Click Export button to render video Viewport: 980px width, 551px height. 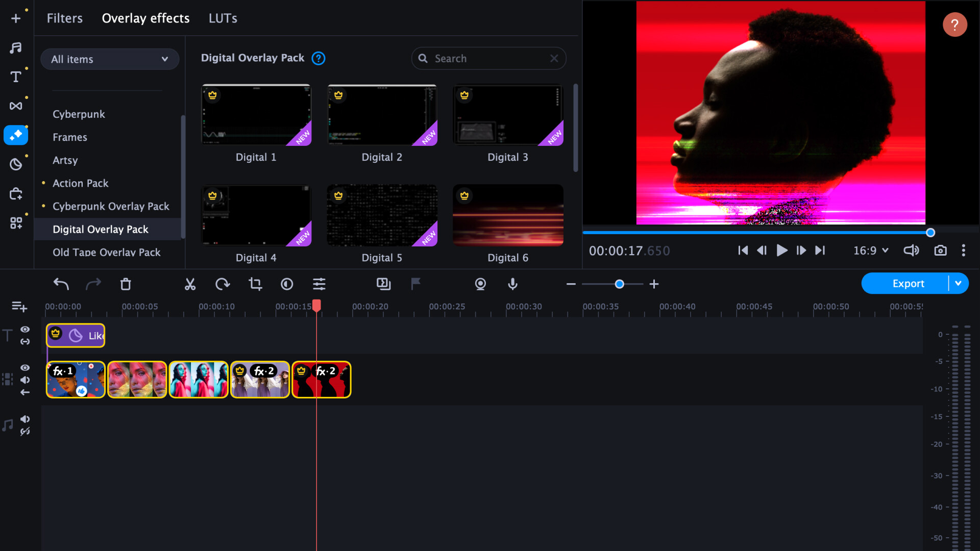tap(909, 283)
